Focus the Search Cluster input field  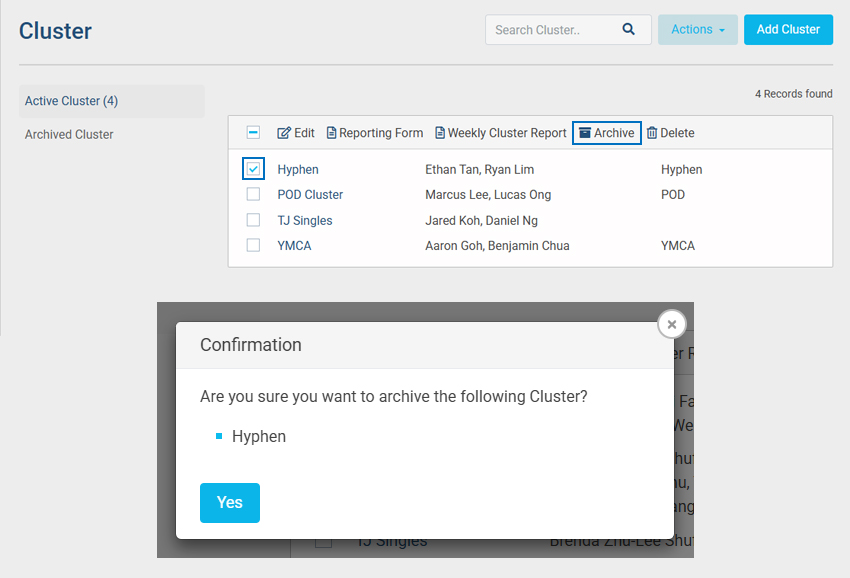point(553,30)
